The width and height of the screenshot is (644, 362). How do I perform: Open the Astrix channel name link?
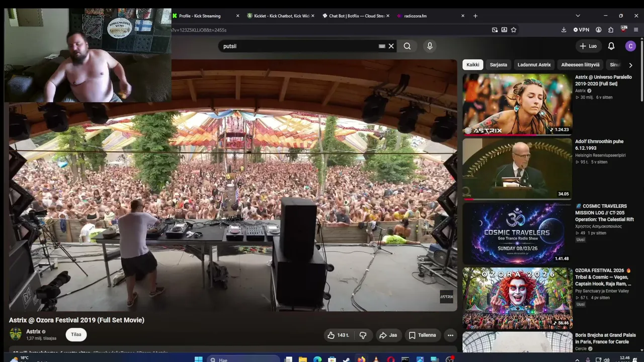pos(33,332)
